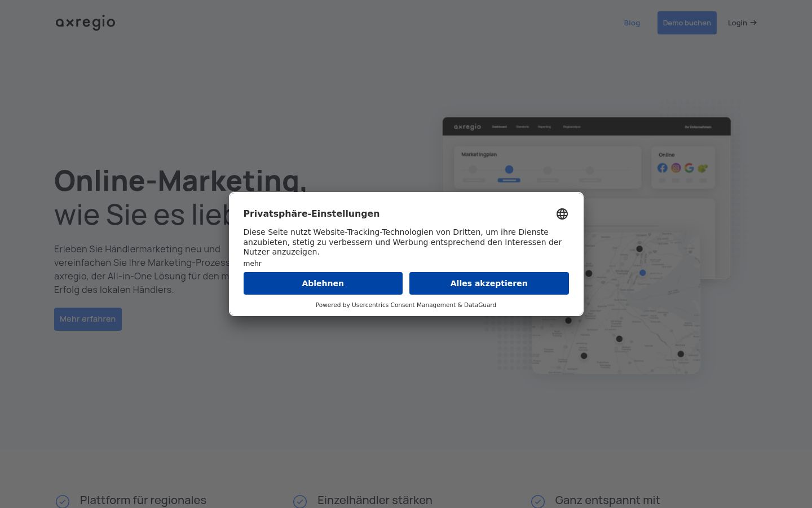Click the 'Einzelhändler stärken' heading
Viewport: 812px width, 508px height.
[x=375, y=500]
